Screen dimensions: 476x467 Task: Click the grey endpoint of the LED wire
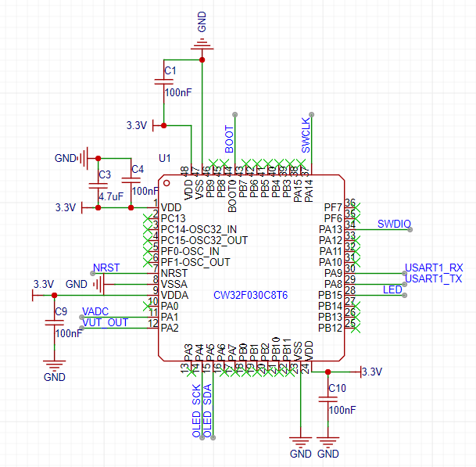pos(404,296)
